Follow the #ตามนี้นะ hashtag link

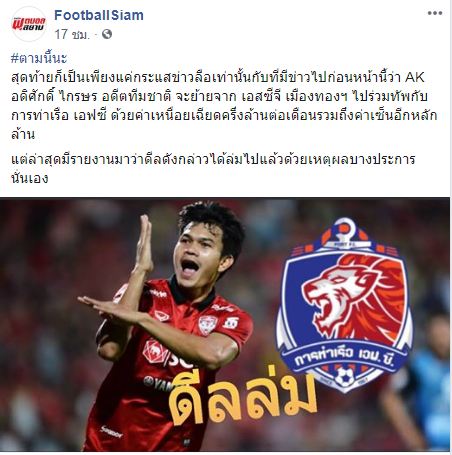point(39,58)
